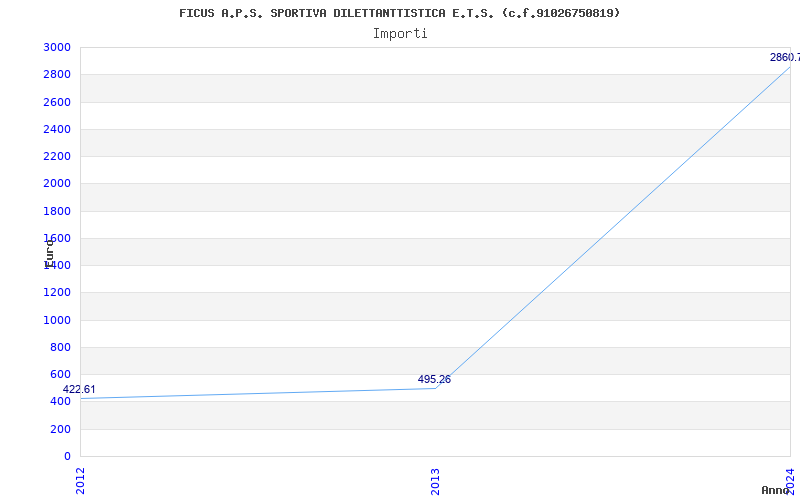The width and height of the screenshot is (800, 500).
Task: Click the Anno axis title
Action: [x=775, y=490]
